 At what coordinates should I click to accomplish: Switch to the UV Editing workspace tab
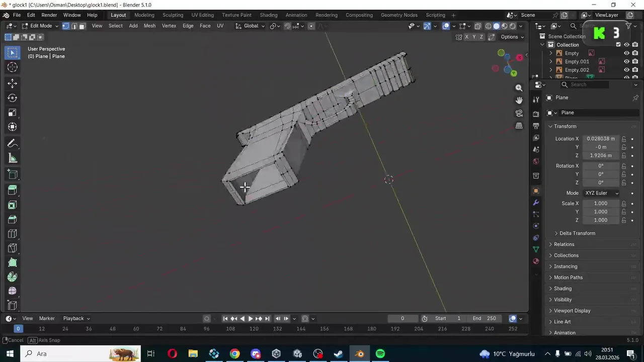pyautogui.click(x=202, y=15)
